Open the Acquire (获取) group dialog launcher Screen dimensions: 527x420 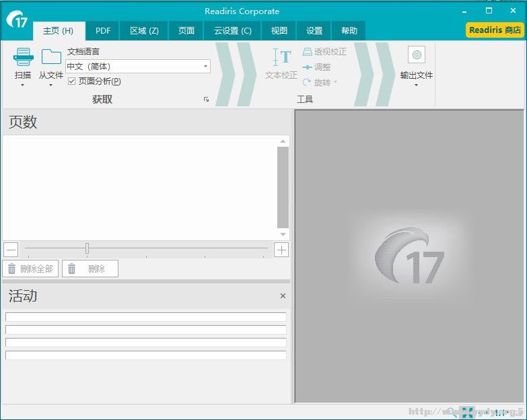tap(207, 100)
